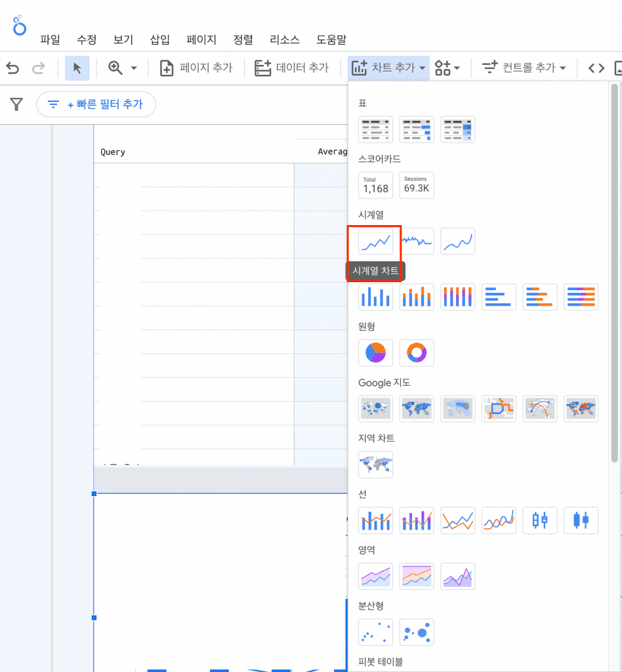Insert a geo 지역 차트

click(376, 465)
